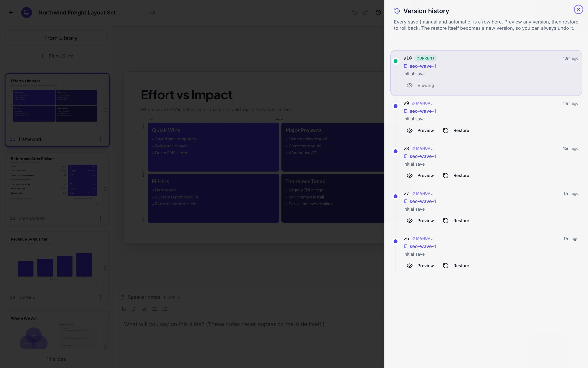
Task: Click the Effort vs Impact slide title
Action: [187, 95]
